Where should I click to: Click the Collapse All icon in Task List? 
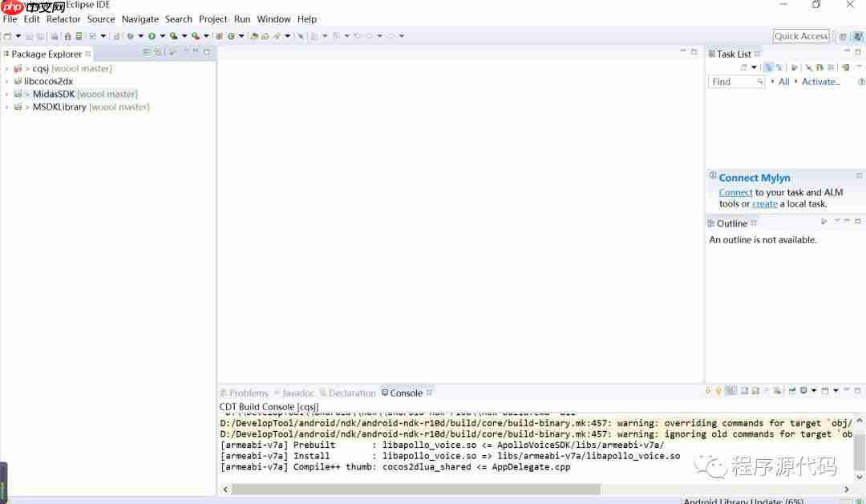point(831,67)
